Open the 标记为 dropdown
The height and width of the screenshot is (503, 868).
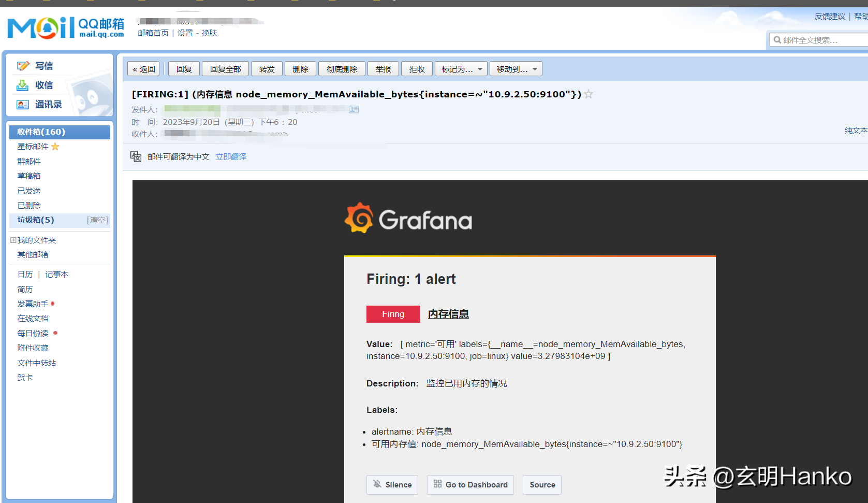(x=462, y=69)
